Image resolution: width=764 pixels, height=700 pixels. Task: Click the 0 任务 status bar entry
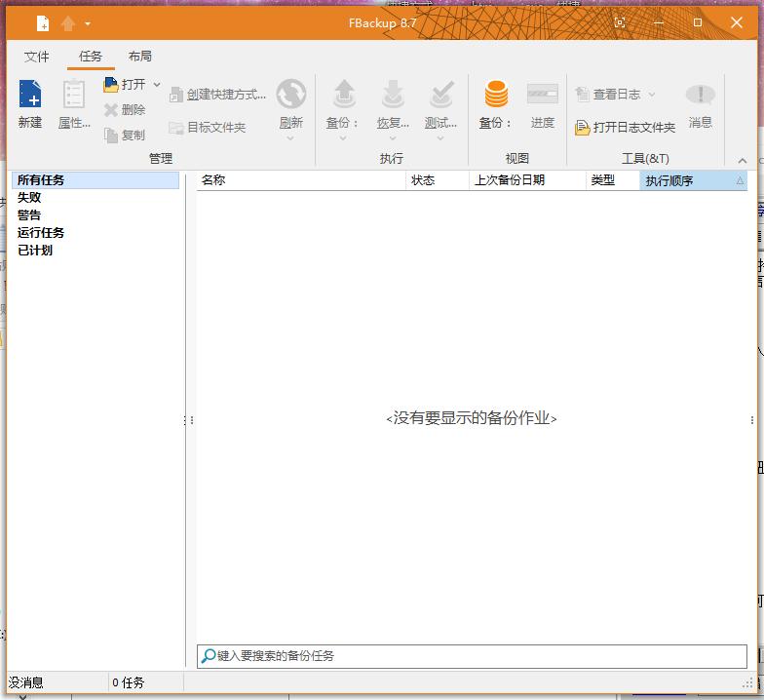(x=129, y=682)
